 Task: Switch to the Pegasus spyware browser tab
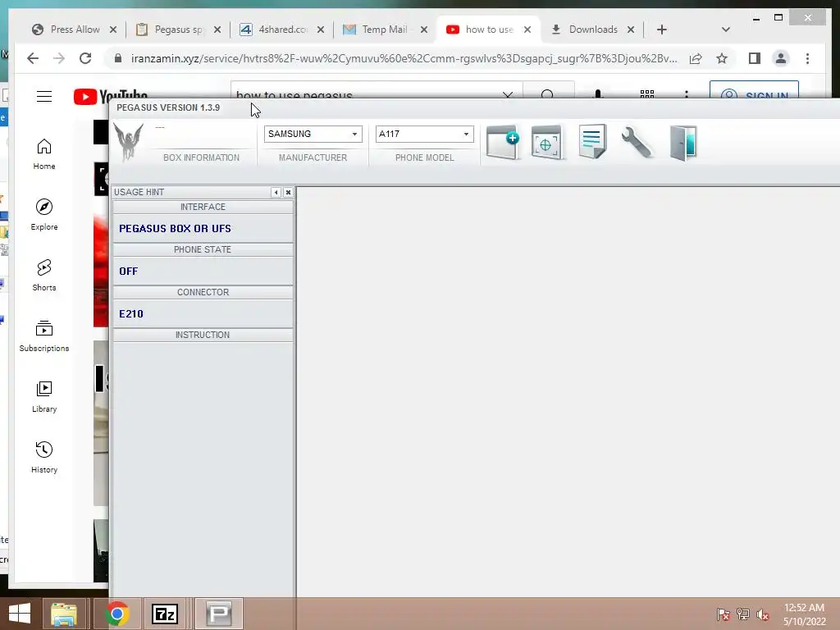point(178,30)
